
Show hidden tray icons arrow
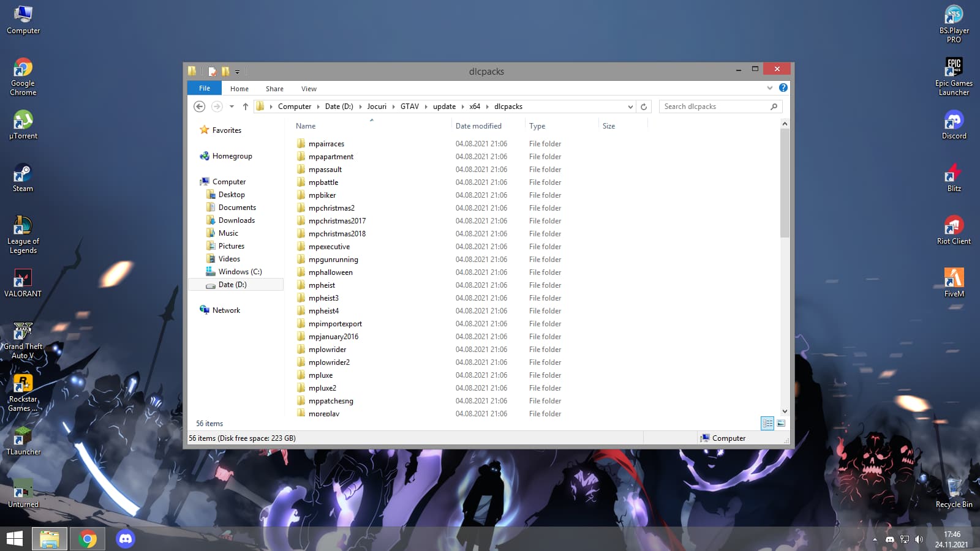click(x=875, y=539)
